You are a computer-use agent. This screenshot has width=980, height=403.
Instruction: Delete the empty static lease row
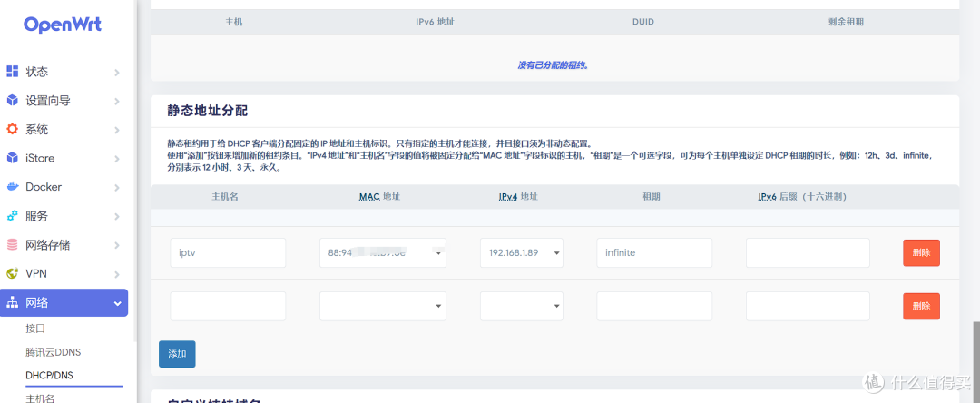(921, 306)
